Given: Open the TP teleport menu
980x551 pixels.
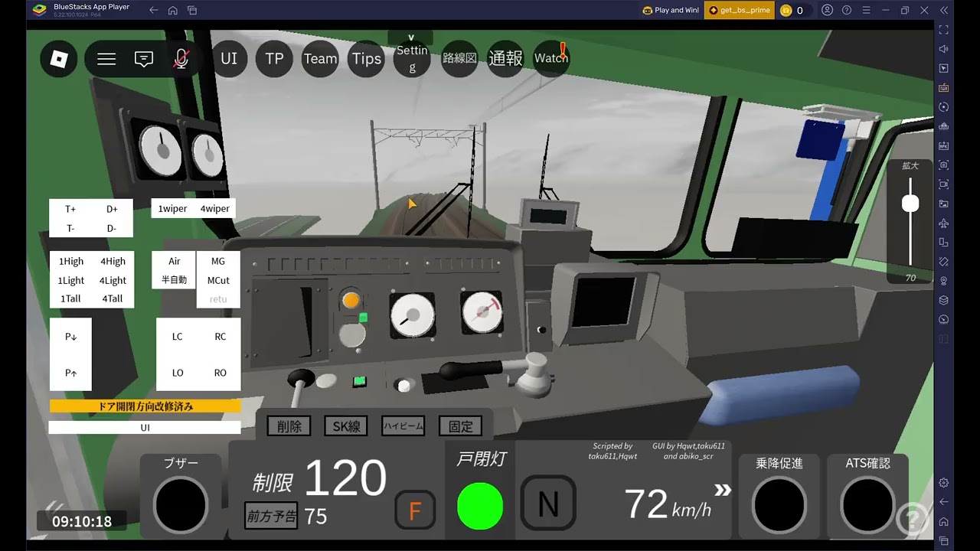Looking at the screenshot, I should click(274, 59).
